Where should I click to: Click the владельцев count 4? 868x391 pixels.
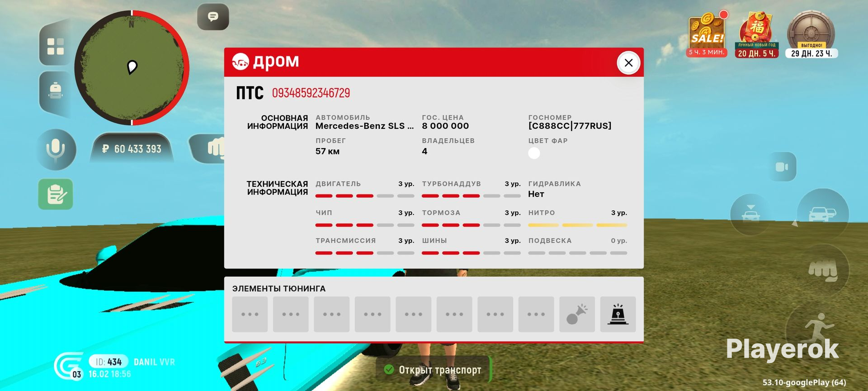pos(425,151)
